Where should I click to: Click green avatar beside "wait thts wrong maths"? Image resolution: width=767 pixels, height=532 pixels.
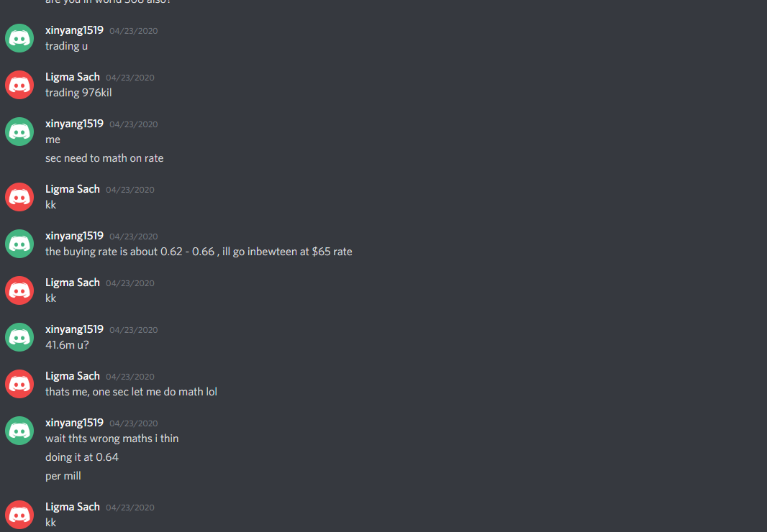pyautogui.click(x=19, y=431)
